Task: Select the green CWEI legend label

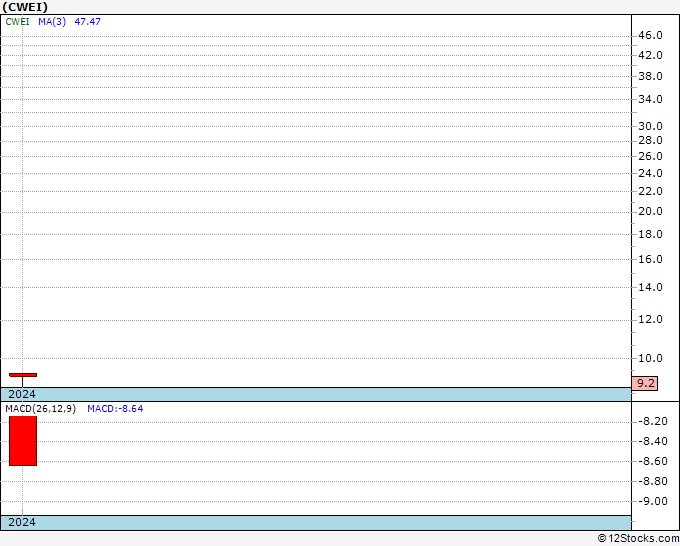Action: 17,22
